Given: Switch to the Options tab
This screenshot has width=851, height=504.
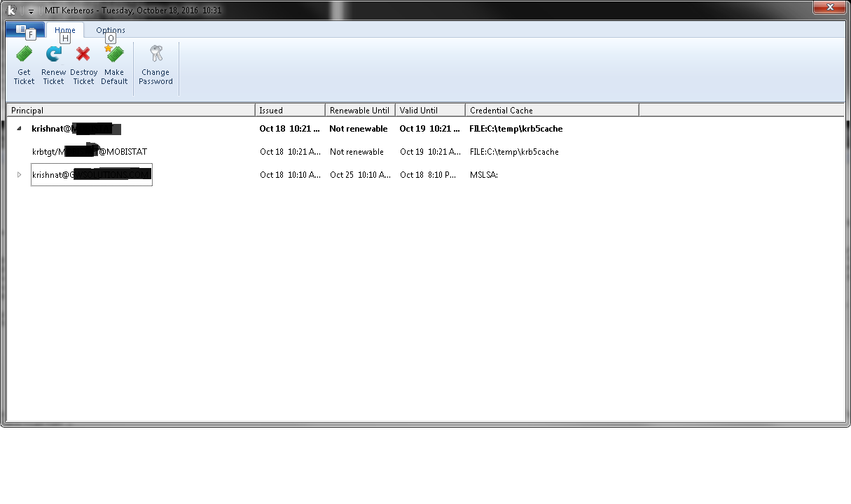Looking at the screenshot, I should pyautogui.click(x=110, y=30).
